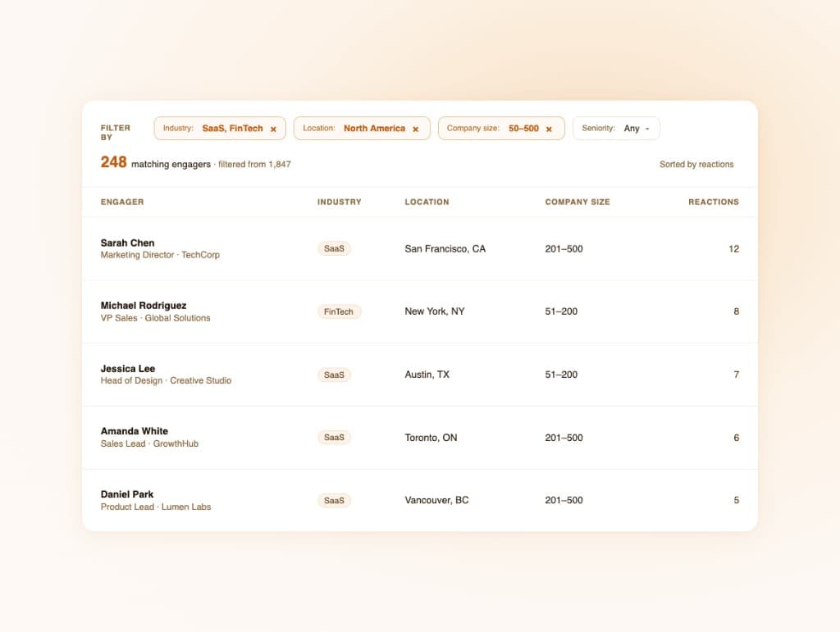Click the SaaS tag in Daniel Park's row
Image resolution: width=840 pixels, height=632 pixels.
[334, 500]
